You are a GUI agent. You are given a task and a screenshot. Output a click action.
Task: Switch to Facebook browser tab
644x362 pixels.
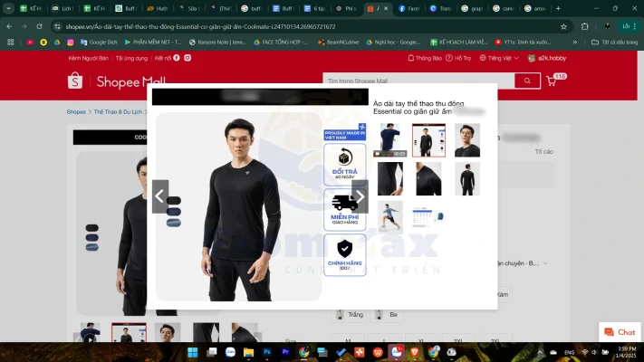(x=409, y=8)
